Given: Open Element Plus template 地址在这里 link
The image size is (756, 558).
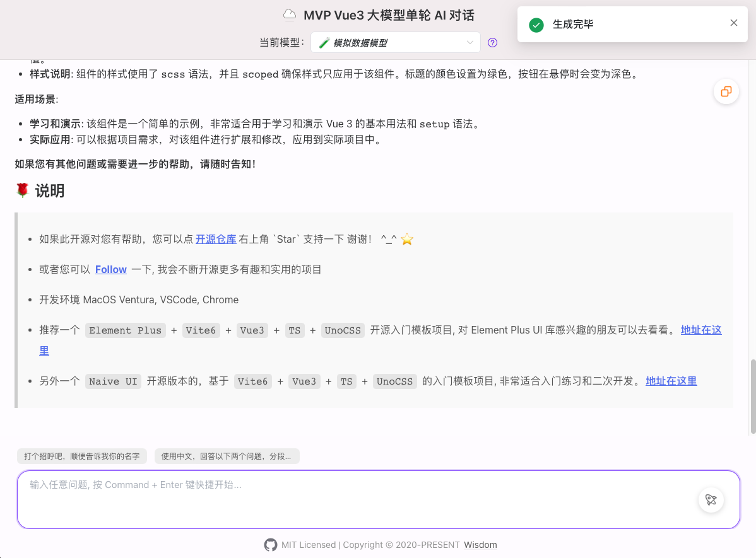Looking at the screenshot, I should pyautogui.click(x=700, y=330).
